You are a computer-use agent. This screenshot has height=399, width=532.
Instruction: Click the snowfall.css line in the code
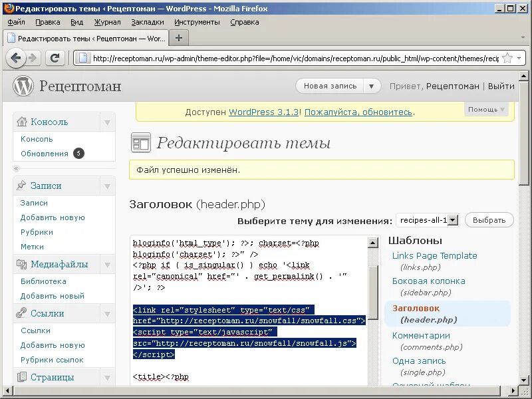pyautogui.click(x=249, y=321)
